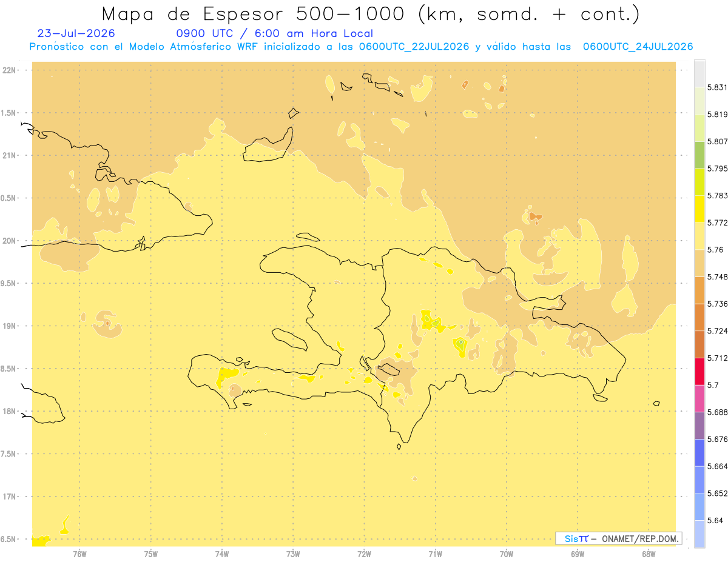Click the latitude label 17N

pyautogui.click(x=10, y=497)
